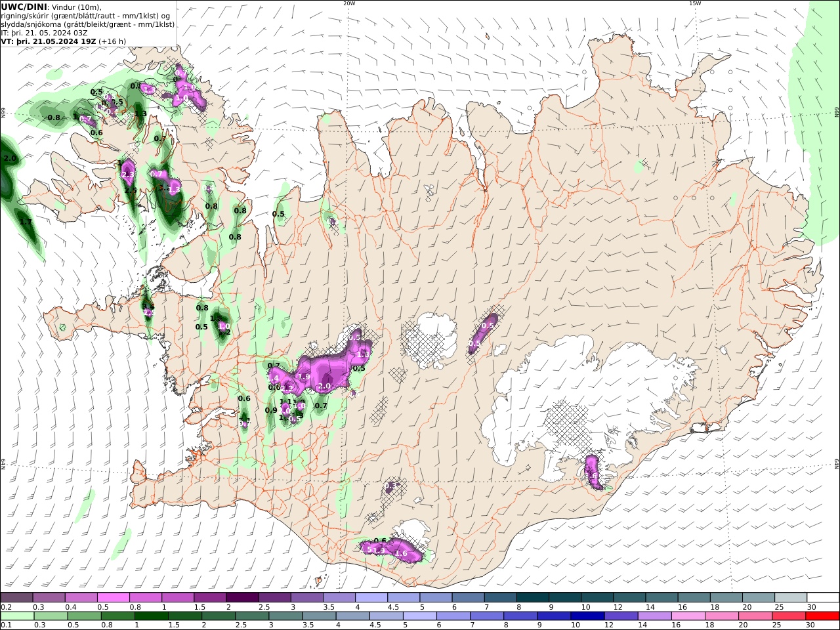Screen dimensions: 840x630
Task: Click the '3.5' label on the snow legend row
Action: (329, 607)
